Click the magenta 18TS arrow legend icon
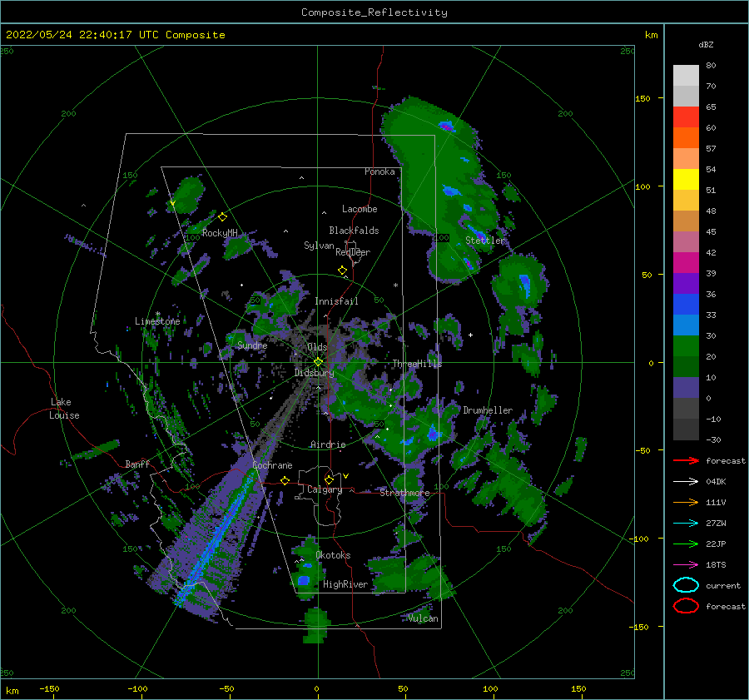This screenshot has height=700, width=749. click(686, 565)
